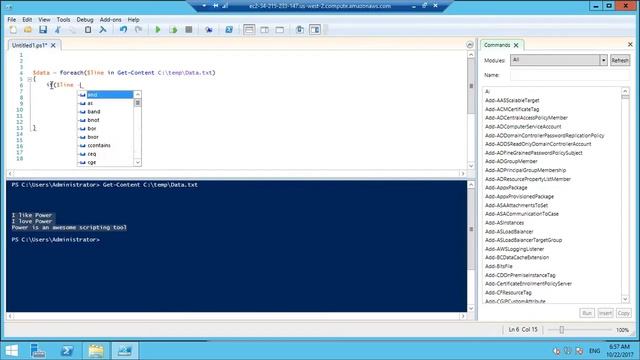
Task: Open the View menu
Action: (44, 20)
